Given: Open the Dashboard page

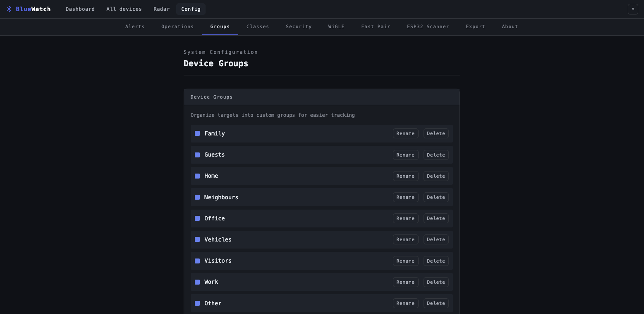Looking at the screenshot, I should 80,9.
